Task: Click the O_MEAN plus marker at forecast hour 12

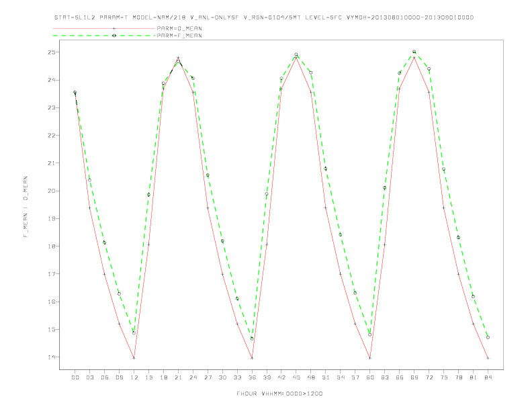Action: (x=134, y=358)
